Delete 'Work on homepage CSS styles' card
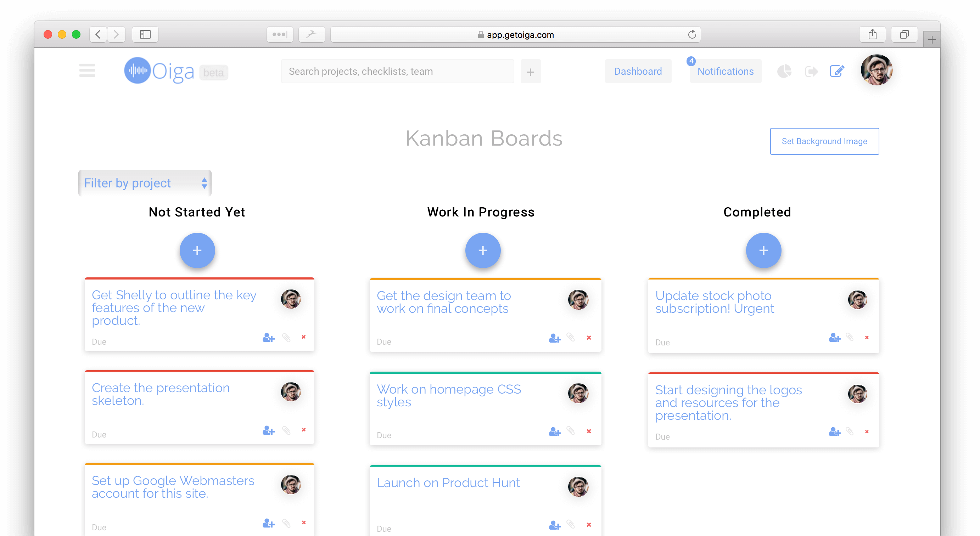Viewport: 980px width, 536px height. (589, 431)
